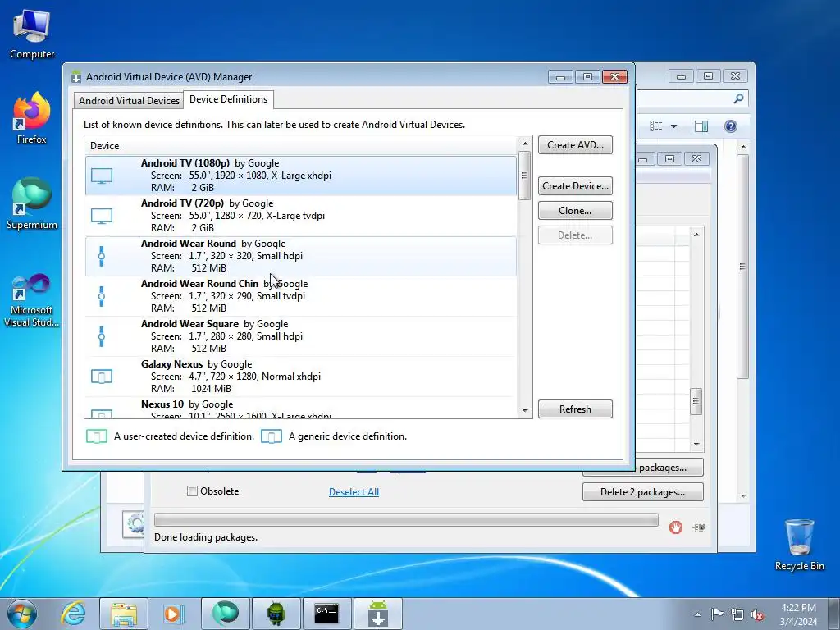Click SDK Manager progress bar

406,519
